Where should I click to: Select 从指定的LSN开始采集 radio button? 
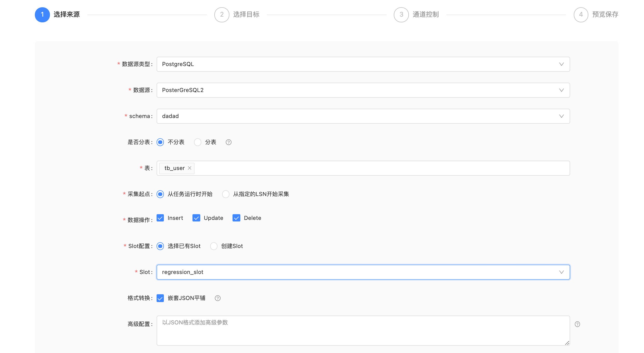point(226,194)
